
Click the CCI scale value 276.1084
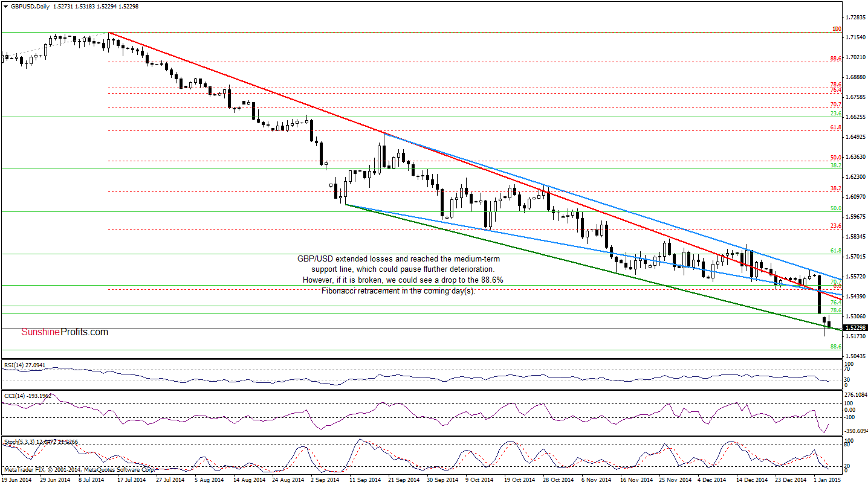click(856, 394)
